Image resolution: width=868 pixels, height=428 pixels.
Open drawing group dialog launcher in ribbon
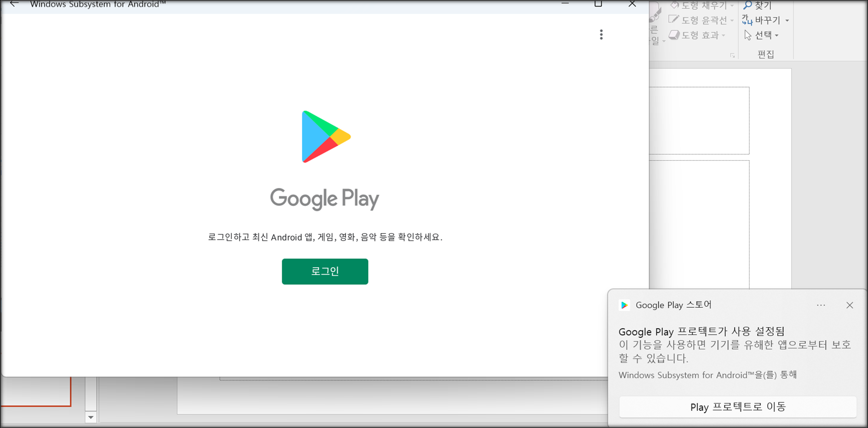tap(732, 56)
